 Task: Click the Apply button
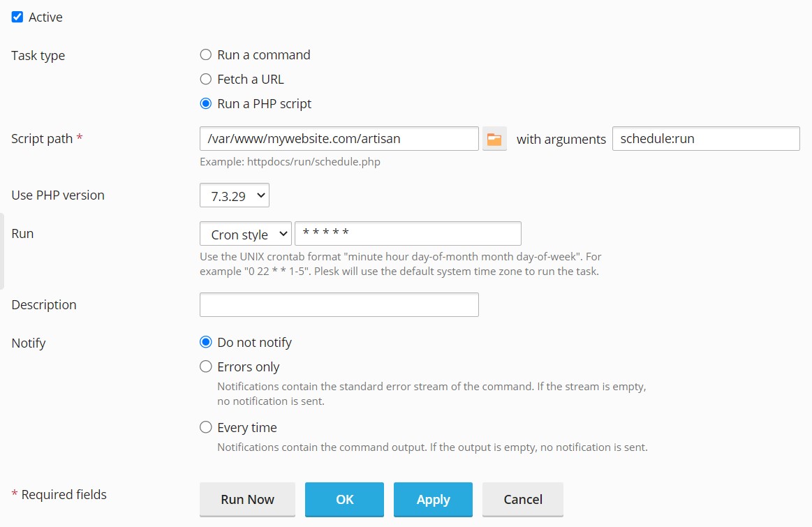point(433,500)
